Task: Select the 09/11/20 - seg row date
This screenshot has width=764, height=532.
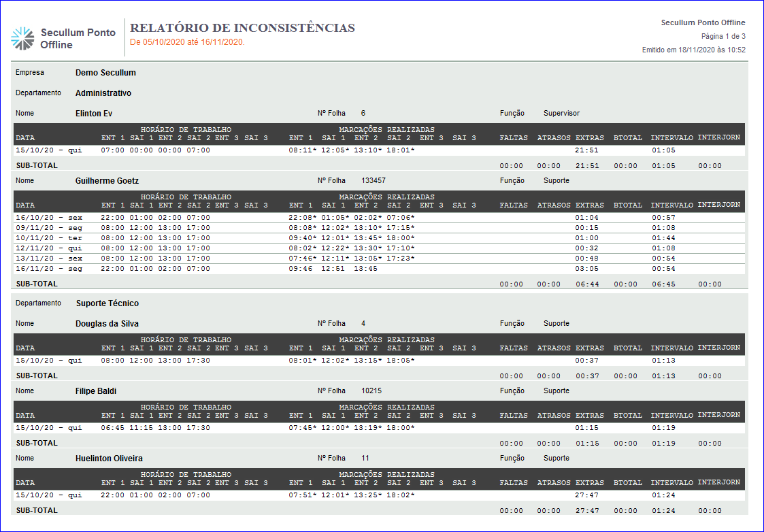Action: click(49, 228)
